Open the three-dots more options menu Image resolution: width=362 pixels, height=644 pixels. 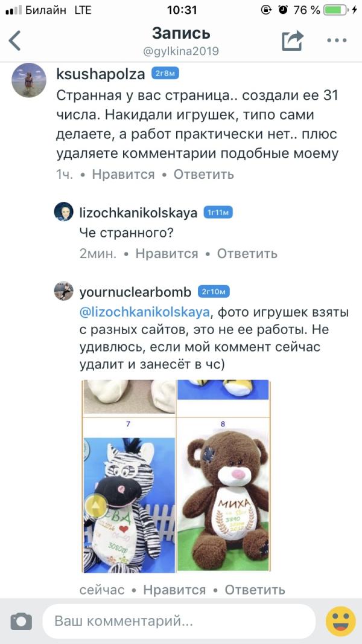[x=337, y=40]
